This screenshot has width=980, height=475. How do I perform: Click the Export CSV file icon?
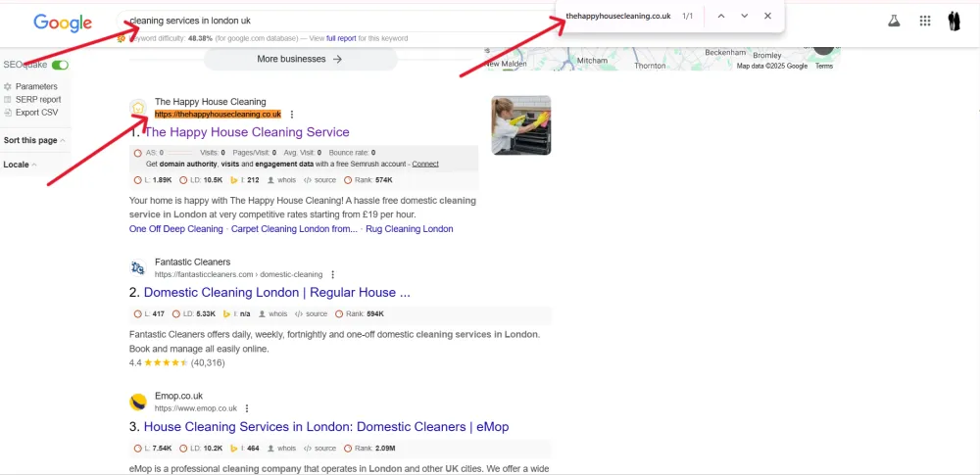8,113
